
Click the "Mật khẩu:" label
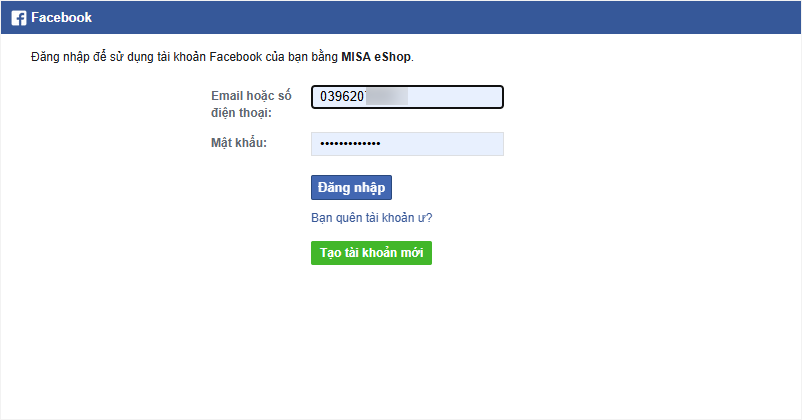click(239, 143)
